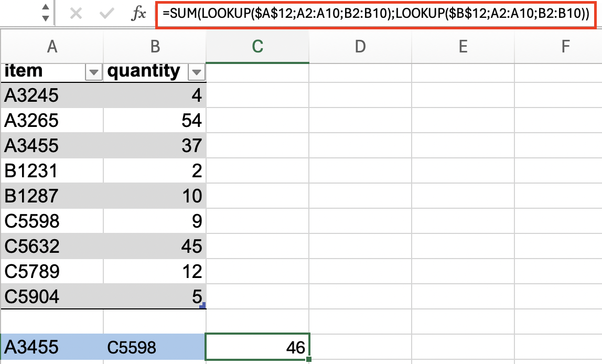Open the quantity column filter dropdown

pos(197,72)
